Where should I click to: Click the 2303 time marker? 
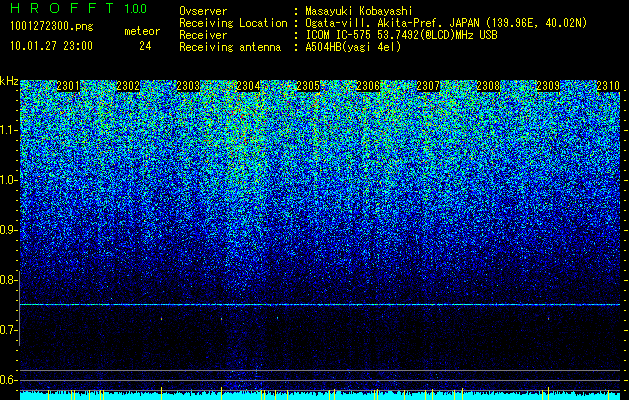click(188, 86)
